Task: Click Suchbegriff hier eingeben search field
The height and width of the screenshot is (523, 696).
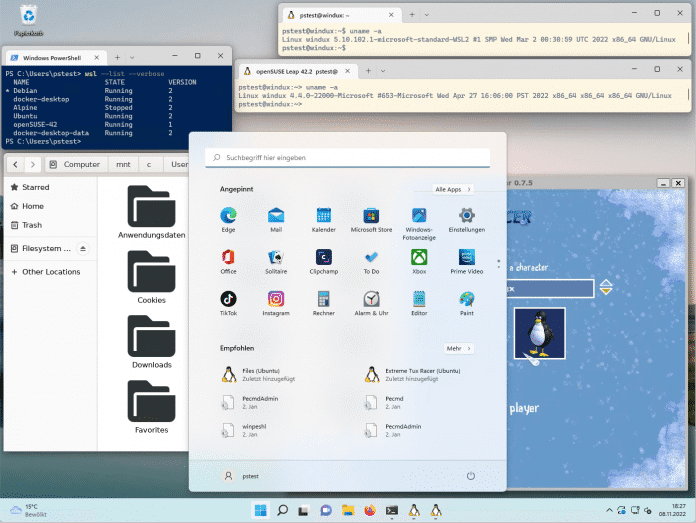Action: click(348, 158)
